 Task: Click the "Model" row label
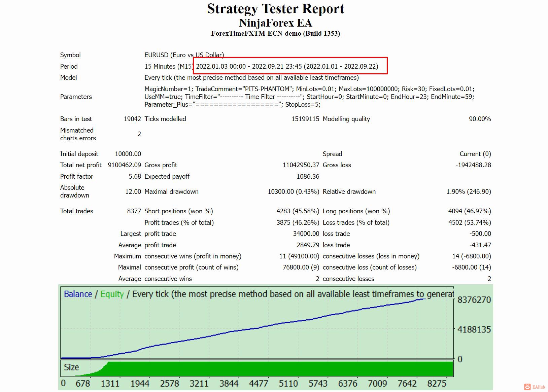tap(68, 77)
